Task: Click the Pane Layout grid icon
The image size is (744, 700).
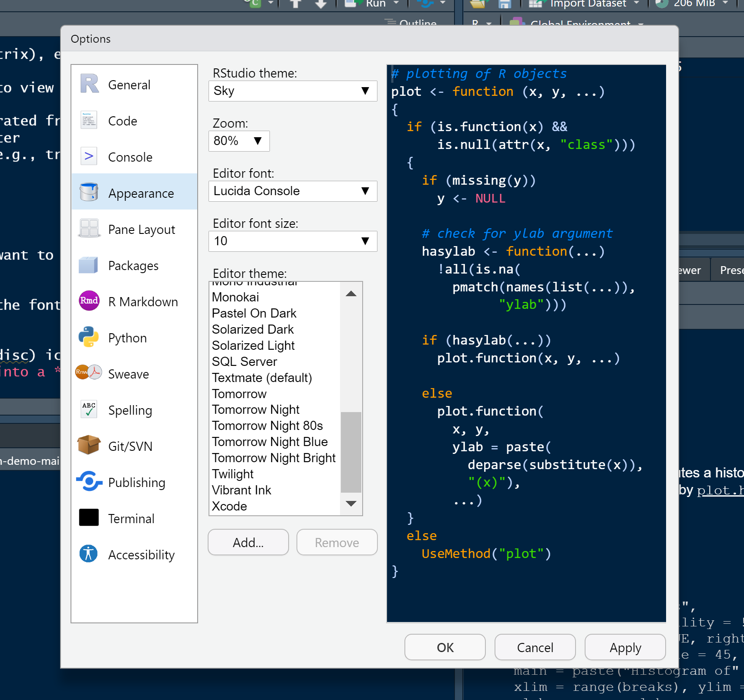Action: 89,229
